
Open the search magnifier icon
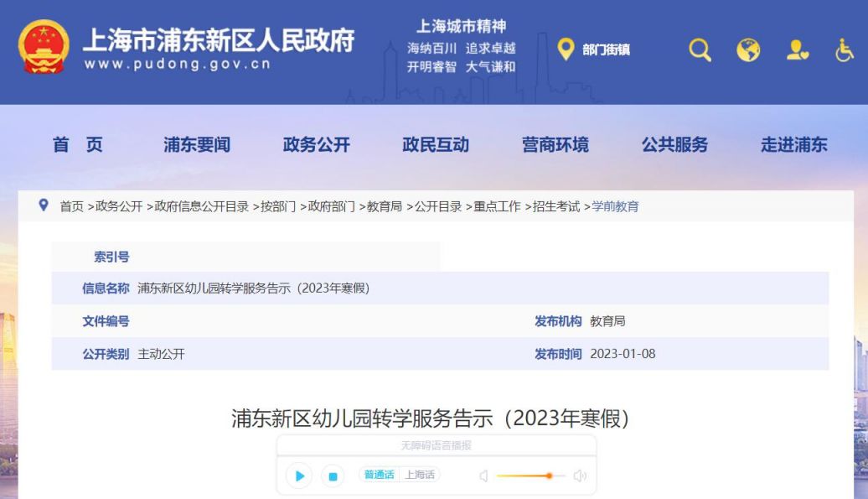(x=699, y=50)
